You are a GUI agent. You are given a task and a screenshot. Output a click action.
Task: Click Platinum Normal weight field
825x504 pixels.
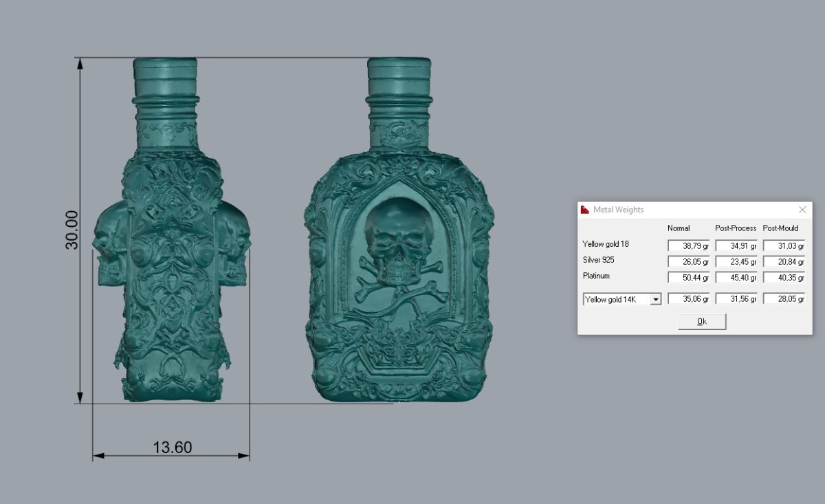[689, 277]
